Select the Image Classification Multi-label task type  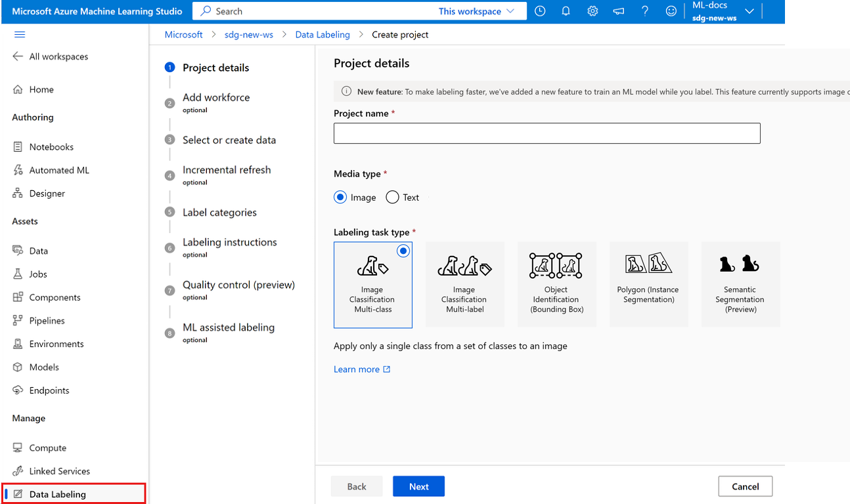click(x=465, y=284)
